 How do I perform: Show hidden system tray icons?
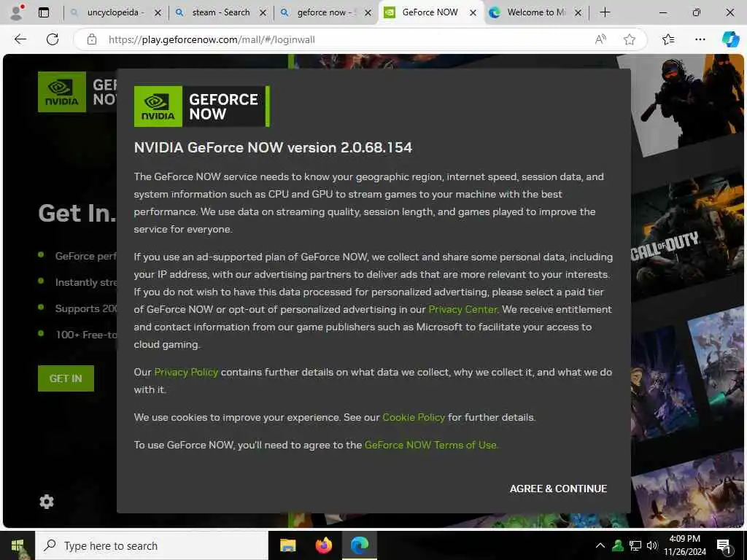tap(600, 545)
